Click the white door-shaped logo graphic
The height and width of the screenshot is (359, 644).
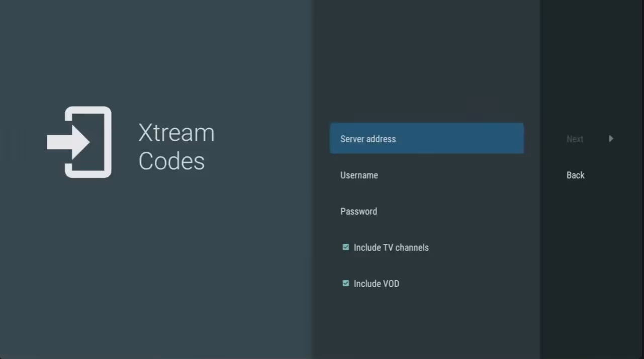click(x=79, y=142)
